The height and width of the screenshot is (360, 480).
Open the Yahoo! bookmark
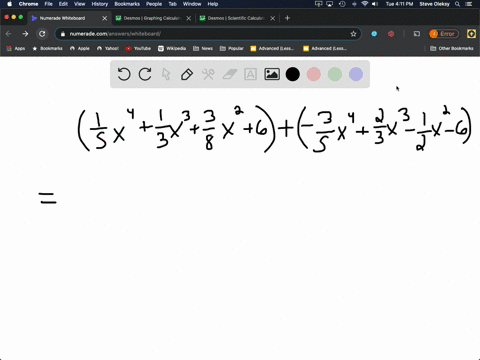pyautogui.click(x=108, y=48)
